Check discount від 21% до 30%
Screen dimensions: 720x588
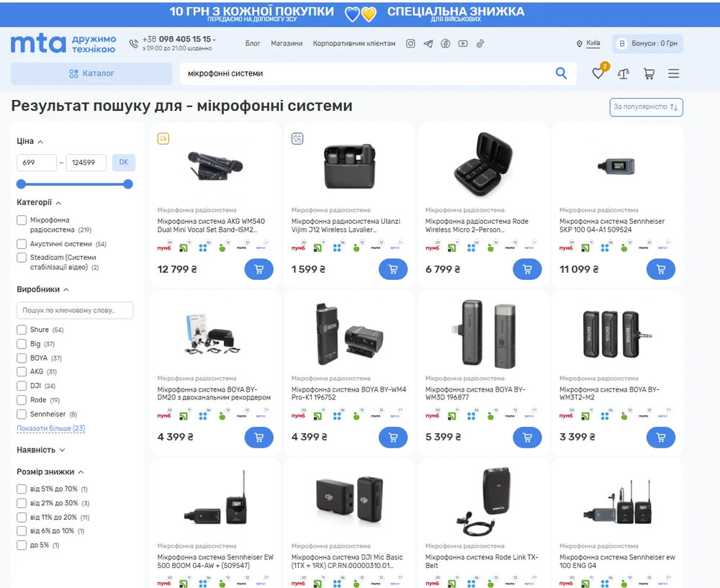[x=22, y=503]
